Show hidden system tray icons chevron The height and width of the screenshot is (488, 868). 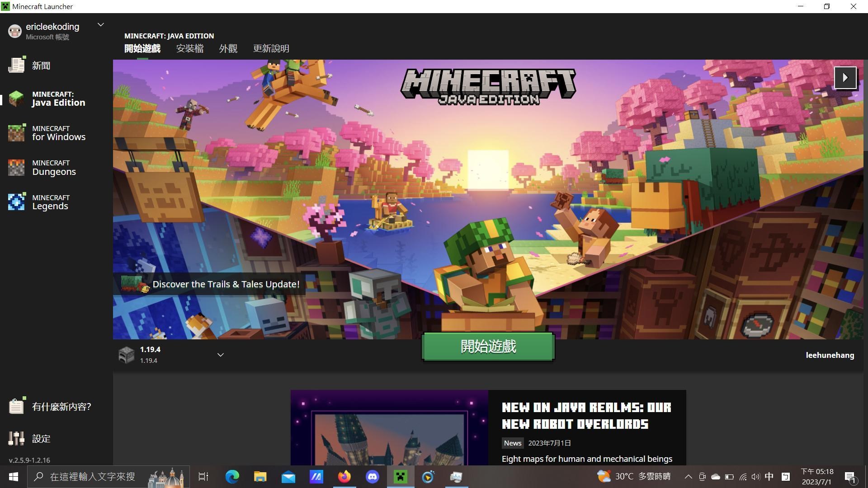[x=688, y=477]
